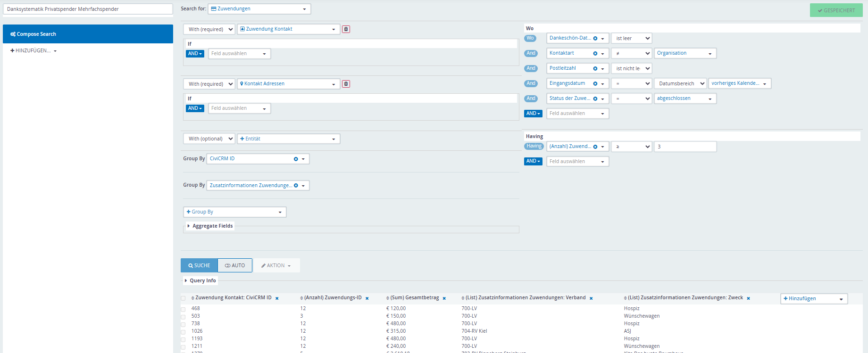868x353 pixels.
Task: Check the row for contact 468
Action: 183,309
